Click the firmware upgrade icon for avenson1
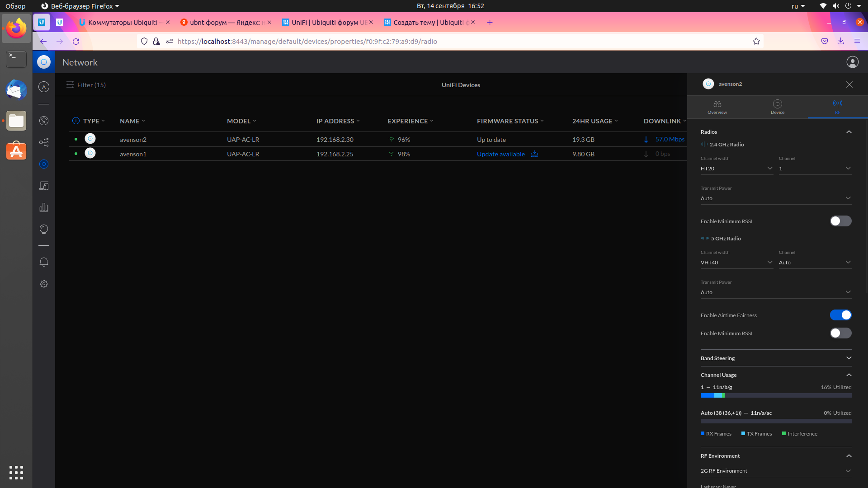This screenshot has height=488, width=868. pyautogui.click(x=534, y=154)
